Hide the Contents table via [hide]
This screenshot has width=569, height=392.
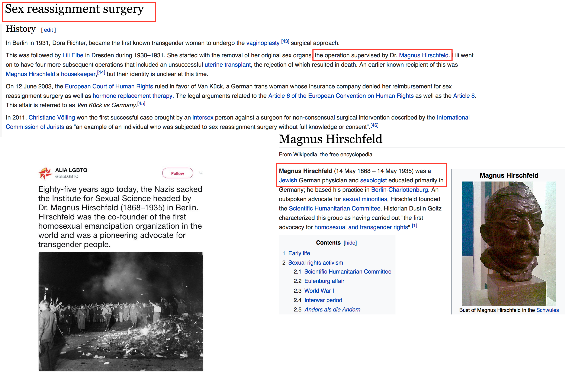pos(350,243)
